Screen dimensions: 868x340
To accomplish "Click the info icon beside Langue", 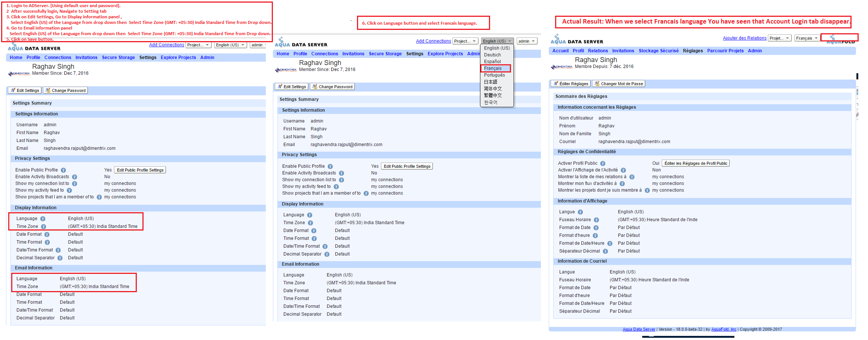I will pyautogui.click(x=581, y=212).
